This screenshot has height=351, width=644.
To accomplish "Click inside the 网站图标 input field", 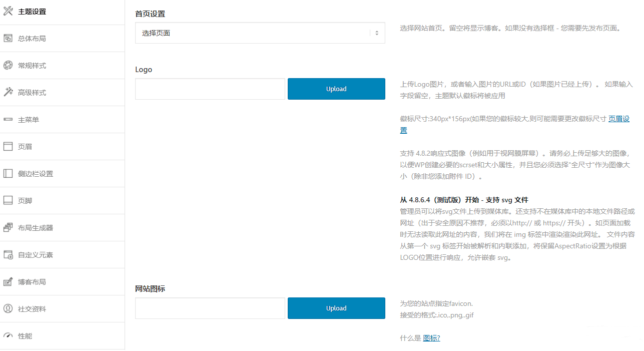I will 210,308.
